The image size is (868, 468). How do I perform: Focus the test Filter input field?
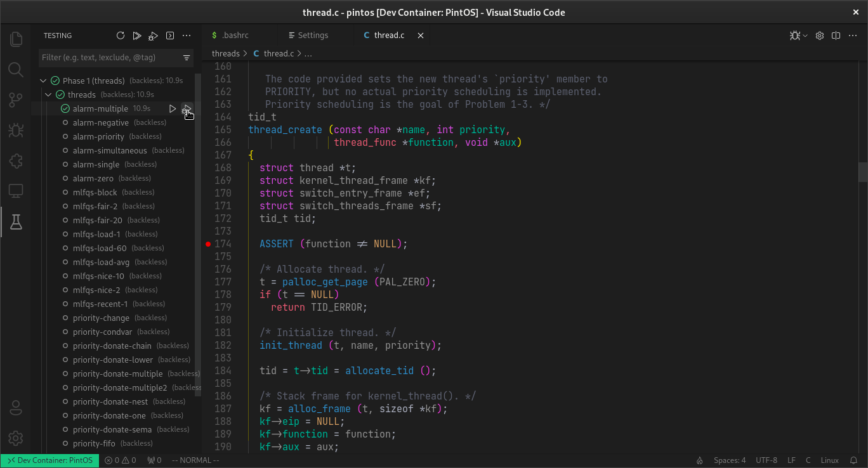point(110,58)
